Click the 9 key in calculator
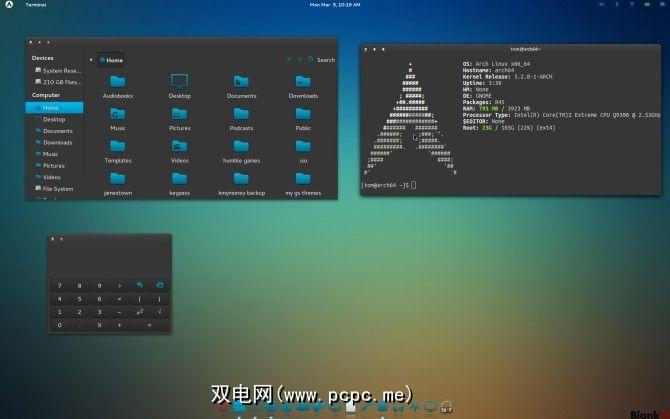Viewport: 670px width, 419px height. point(100,285)
